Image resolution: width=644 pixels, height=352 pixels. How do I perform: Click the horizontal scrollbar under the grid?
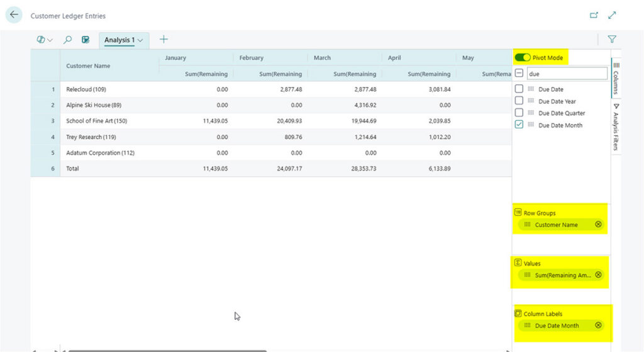167,350
